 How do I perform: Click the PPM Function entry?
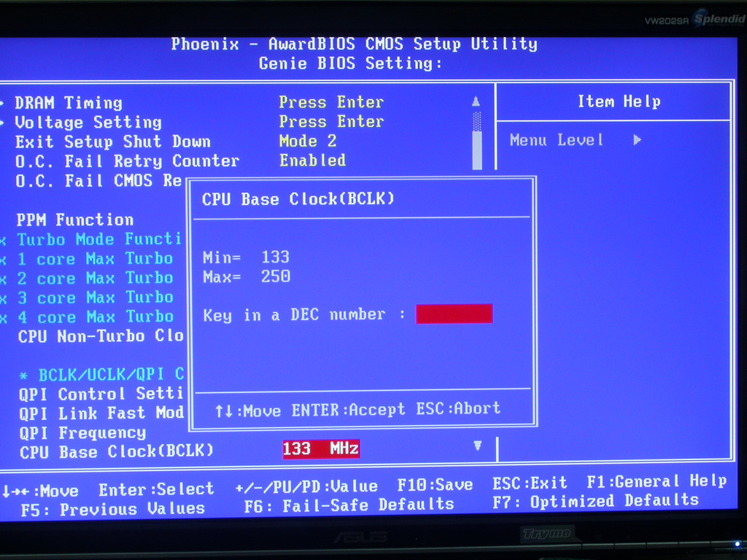pyautogui.click(x=75, y=220)
